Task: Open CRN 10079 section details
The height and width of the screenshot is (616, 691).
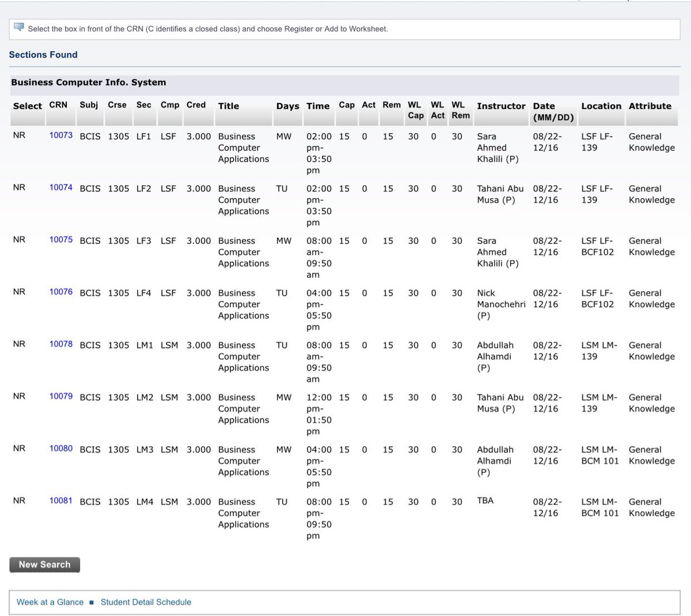Action: coord(61,396)
